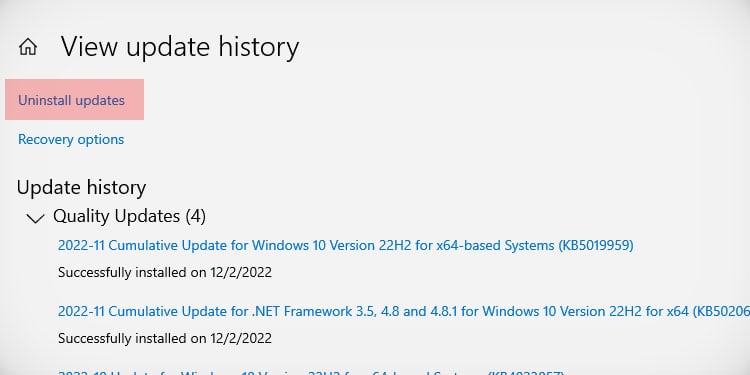Click the View update history page title
The image size is (750, 375).
(180, 47)
